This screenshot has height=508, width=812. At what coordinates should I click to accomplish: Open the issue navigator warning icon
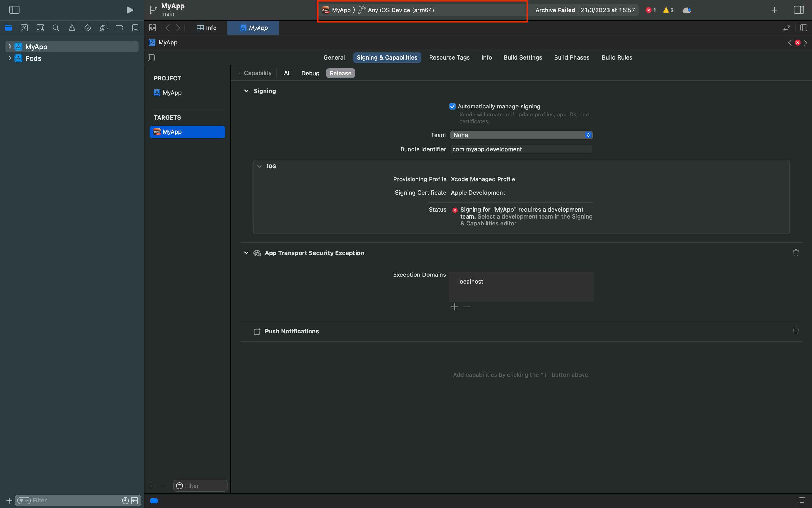(72, 28)
